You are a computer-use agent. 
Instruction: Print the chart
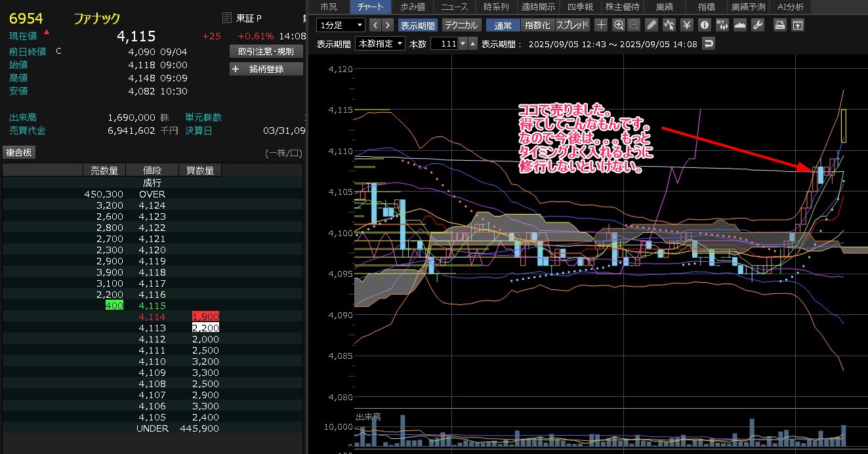tap(779, 25)
